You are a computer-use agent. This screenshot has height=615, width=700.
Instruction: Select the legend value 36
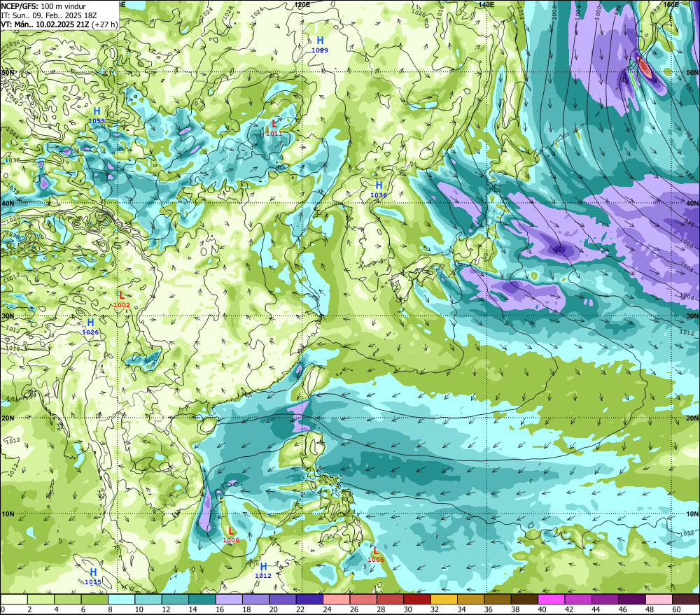click(489, 609)
